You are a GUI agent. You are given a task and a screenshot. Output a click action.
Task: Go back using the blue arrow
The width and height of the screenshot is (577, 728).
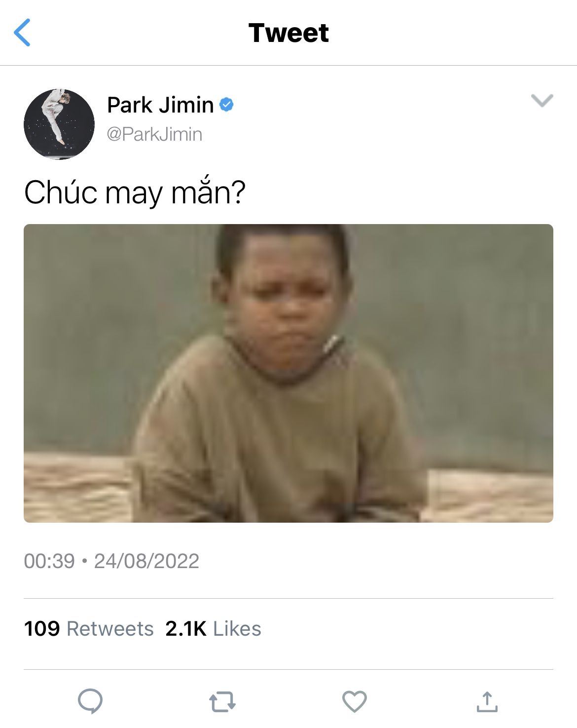tap(22, 33)
